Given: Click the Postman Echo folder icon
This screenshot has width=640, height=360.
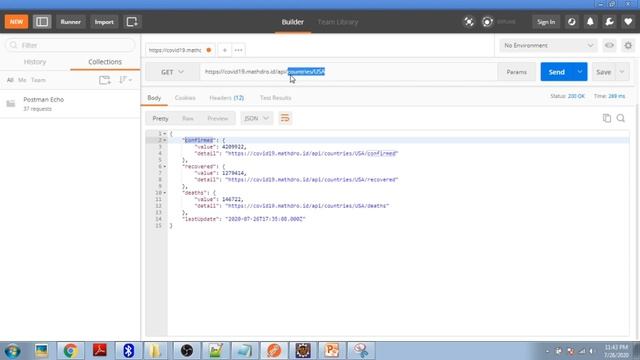Looking at the screenshot, I should point(11,104).
